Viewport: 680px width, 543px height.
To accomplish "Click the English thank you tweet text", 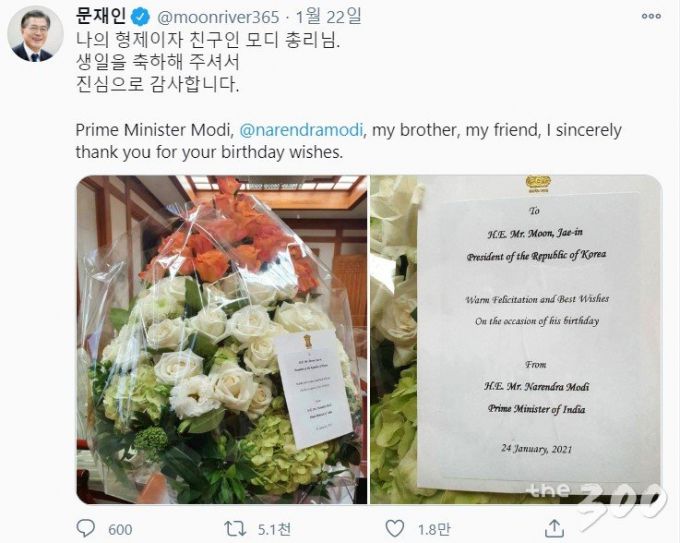I will point(349,141).
